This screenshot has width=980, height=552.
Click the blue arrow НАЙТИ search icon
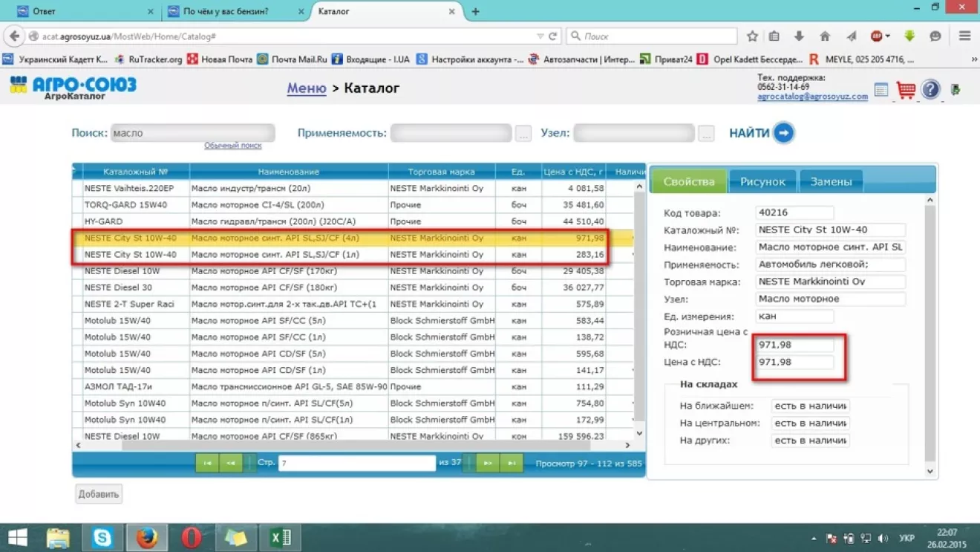point(783,133)
